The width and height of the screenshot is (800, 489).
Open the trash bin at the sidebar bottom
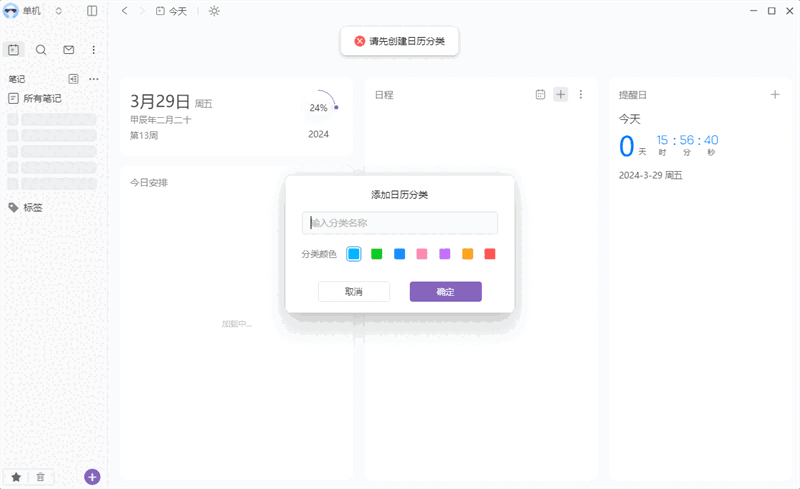(40, 477)
